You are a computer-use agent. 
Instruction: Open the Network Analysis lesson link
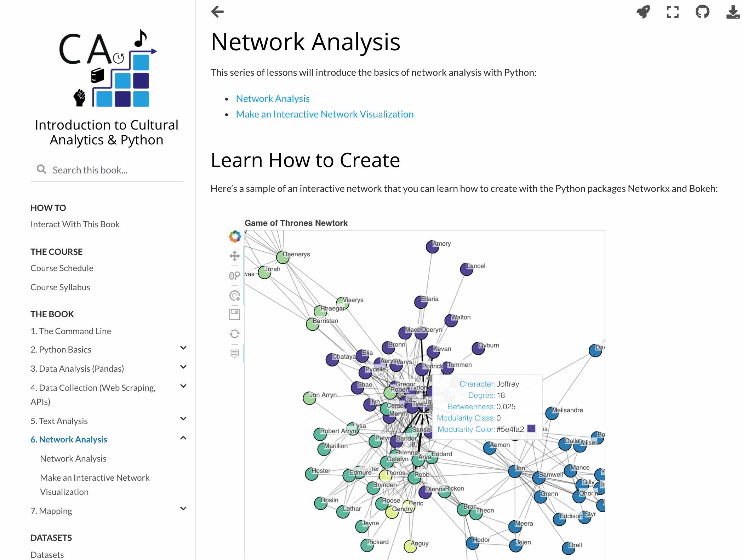(273, 98)
